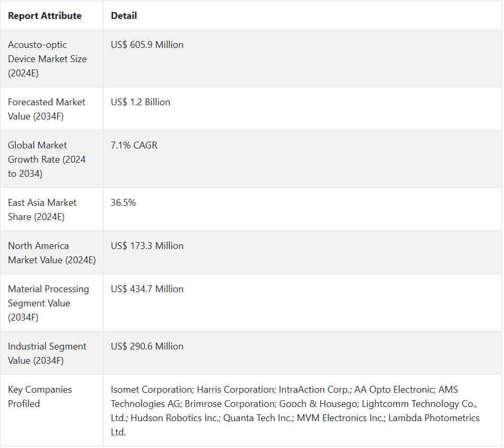The height and width of the screenshot is (448, 504).
Task: Select the Industrial Segment Value (2034F) cell
Action: point(47,353)
